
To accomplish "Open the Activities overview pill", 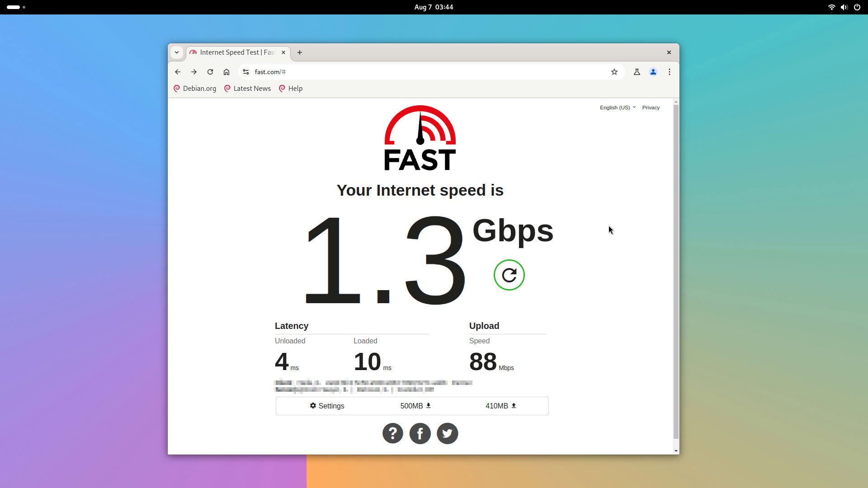I will coord(16,7).
